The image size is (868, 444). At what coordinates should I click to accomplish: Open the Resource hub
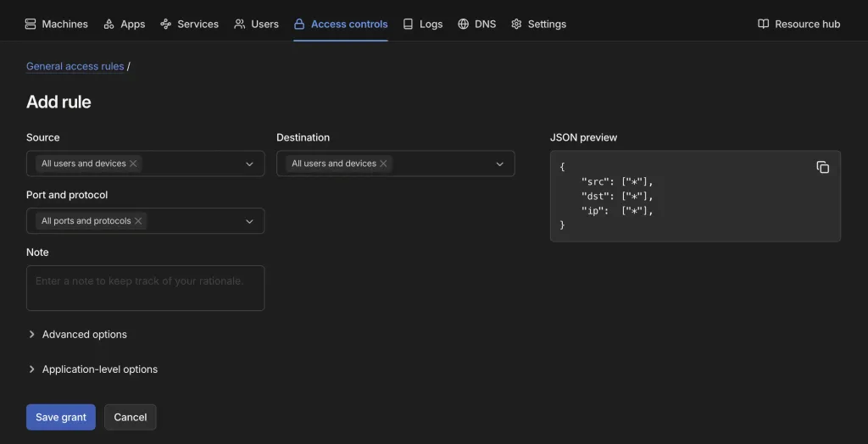(798, 24)
